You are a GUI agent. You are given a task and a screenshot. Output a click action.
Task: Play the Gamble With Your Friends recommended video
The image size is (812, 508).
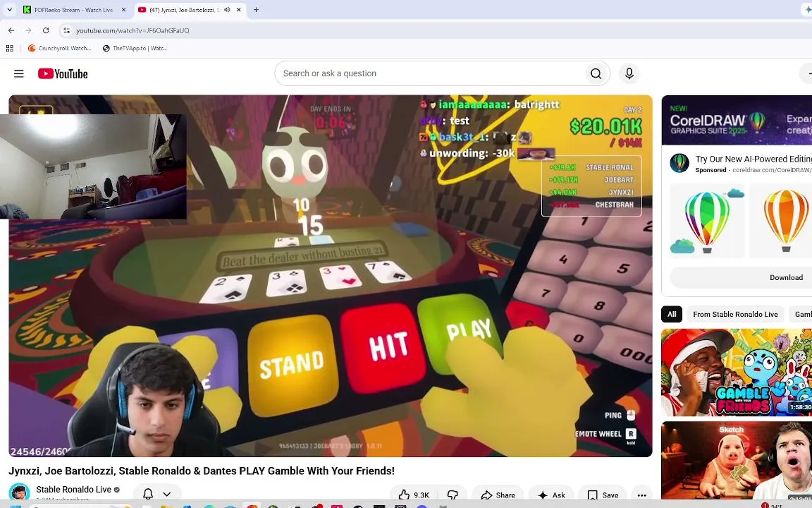[x=737, y=373]
